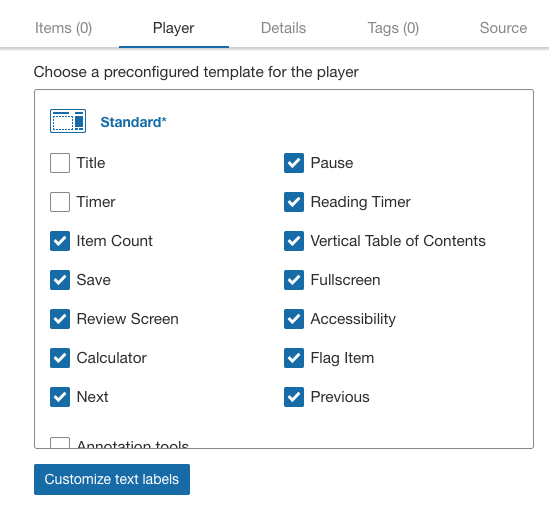Uncheck the Item Count option
The width and height of the screenshot is (549, 509).
60,241
